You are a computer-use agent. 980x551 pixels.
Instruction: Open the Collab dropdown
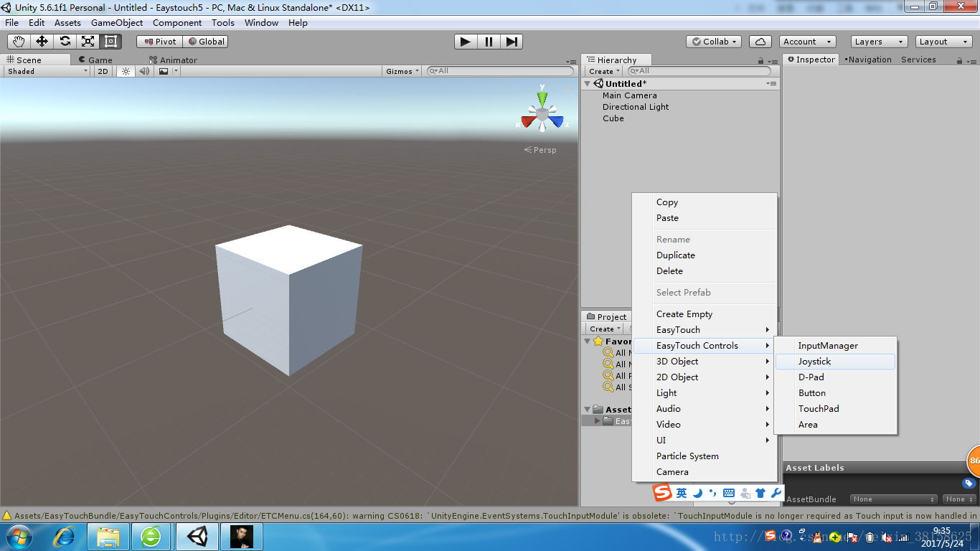point(714,42)
